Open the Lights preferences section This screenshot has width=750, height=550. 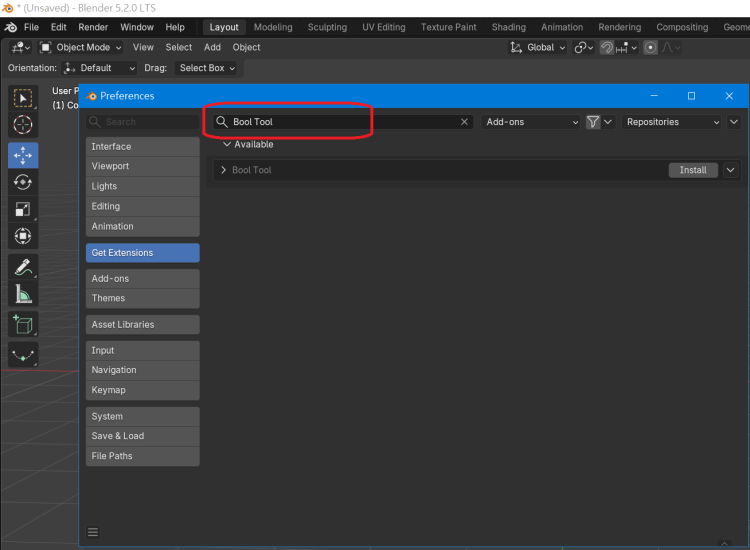pos(143,187)
